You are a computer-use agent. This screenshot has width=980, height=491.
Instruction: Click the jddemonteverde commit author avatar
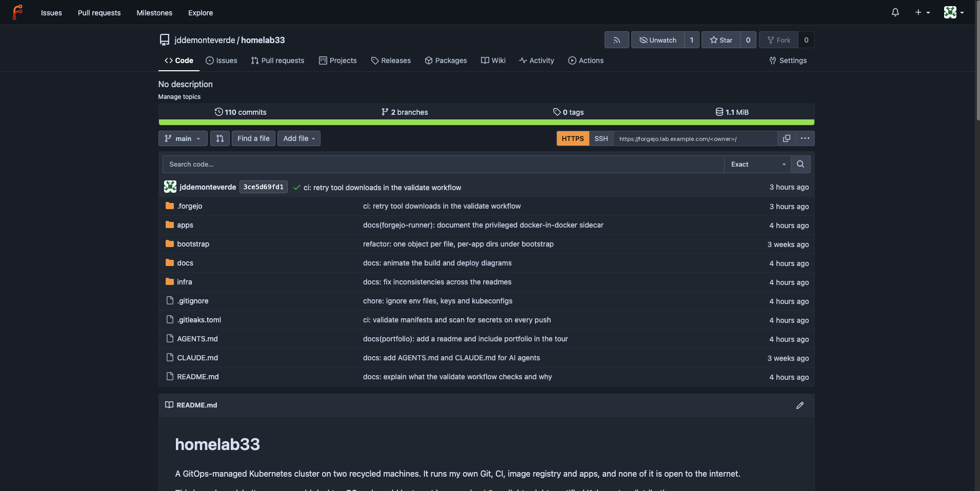pyautogui.click(x=170, y=187)
